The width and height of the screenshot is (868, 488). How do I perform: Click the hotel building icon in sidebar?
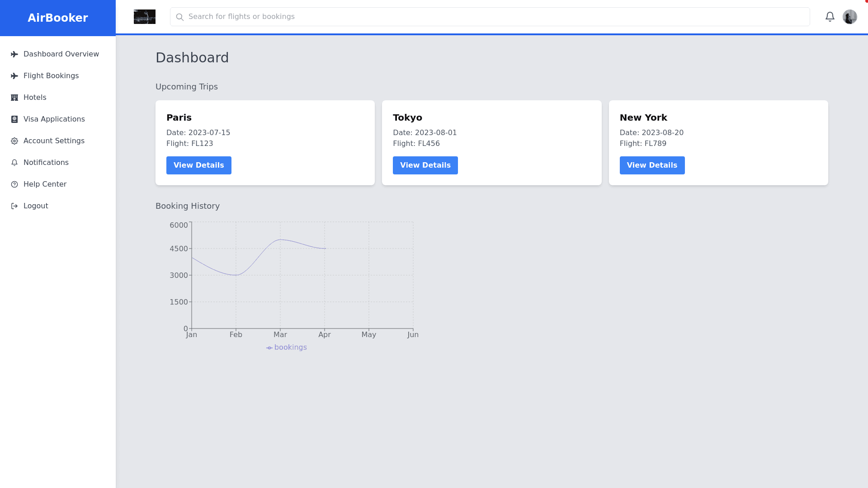[x=14, y=98]
